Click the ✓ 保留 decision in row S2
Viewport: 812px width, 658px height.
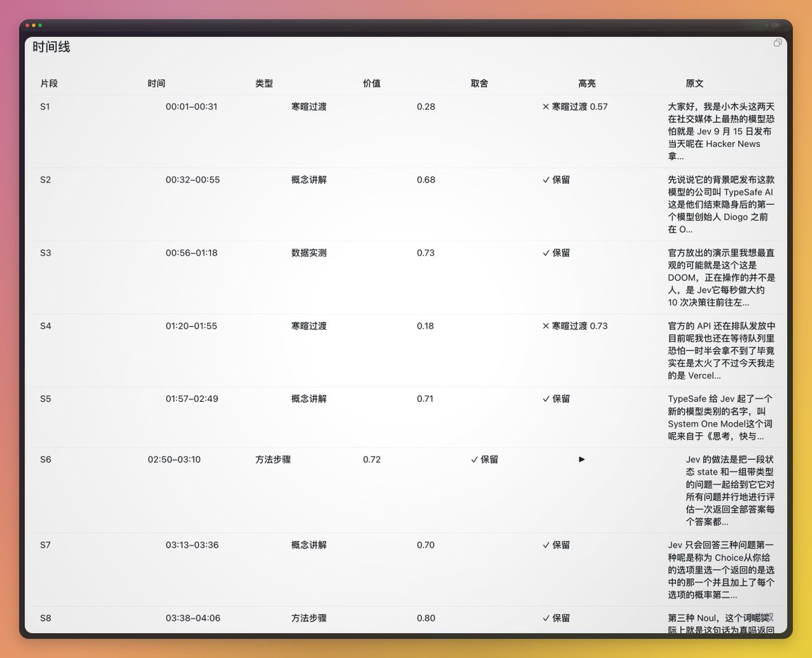[556, 180]
